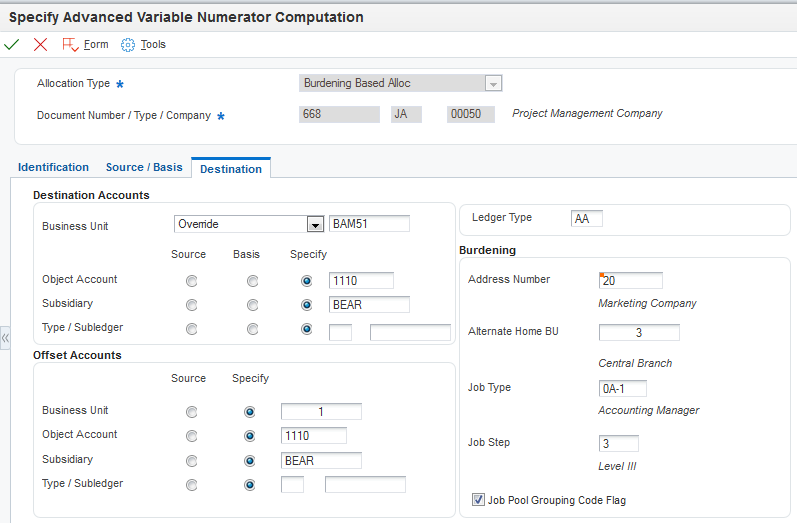Select Basis radio for destination Subsidiary
Viewport: 797px width, 523px height.
254,305
